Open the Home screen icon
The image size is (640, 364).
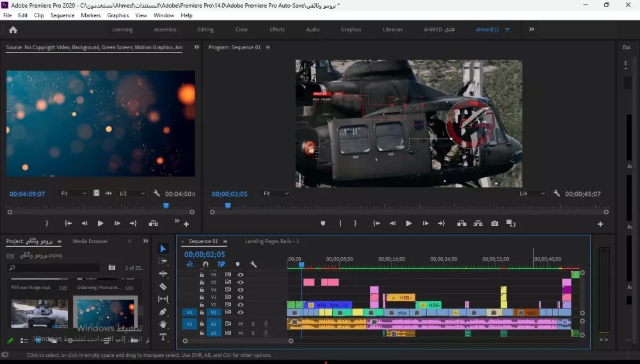[x=13, y=29]
